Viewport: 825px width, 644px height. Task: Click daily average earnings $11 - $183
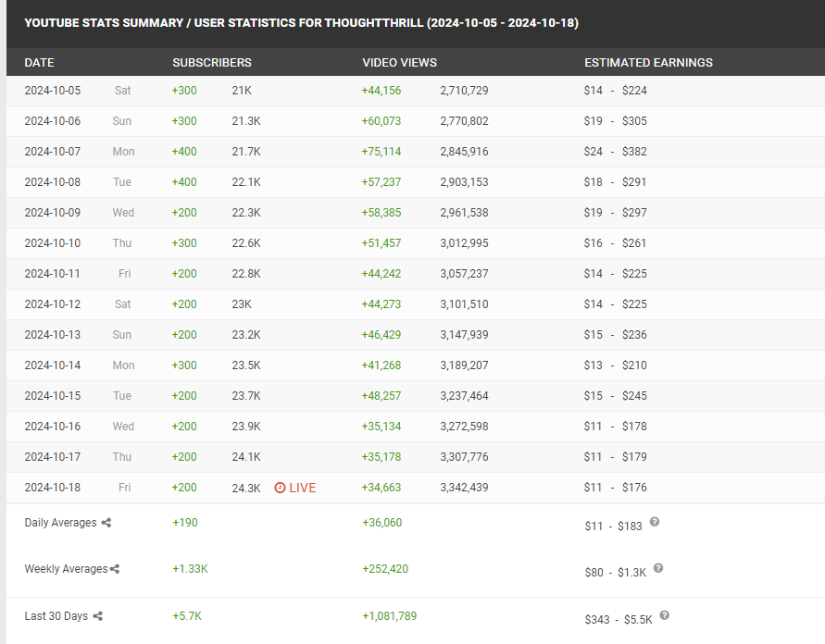pyautogui.click(x=614, y=526)
